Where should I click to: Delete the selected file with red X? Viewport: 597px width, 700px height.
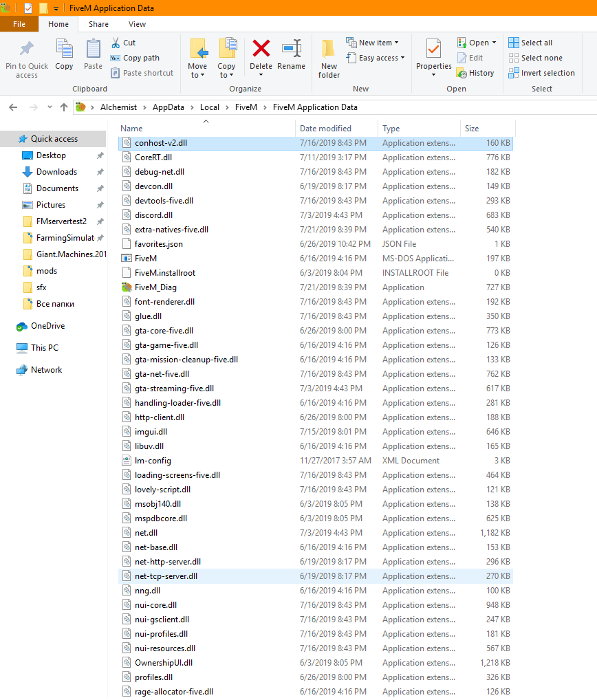pos(261,49)
